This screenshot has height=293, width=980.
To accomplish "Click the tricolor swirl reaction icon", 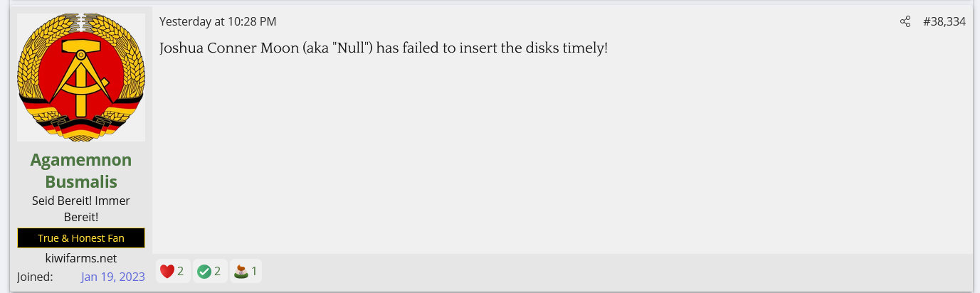I will pyautogui.click(x=241, y=271).
